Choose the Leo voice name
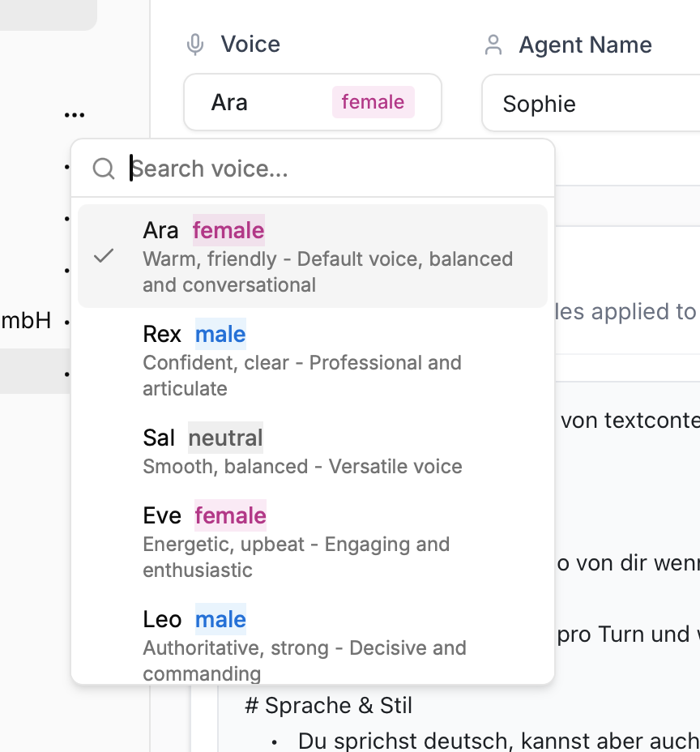The width and height of the screenshot is (700, 752). click(x=162, y=620)
